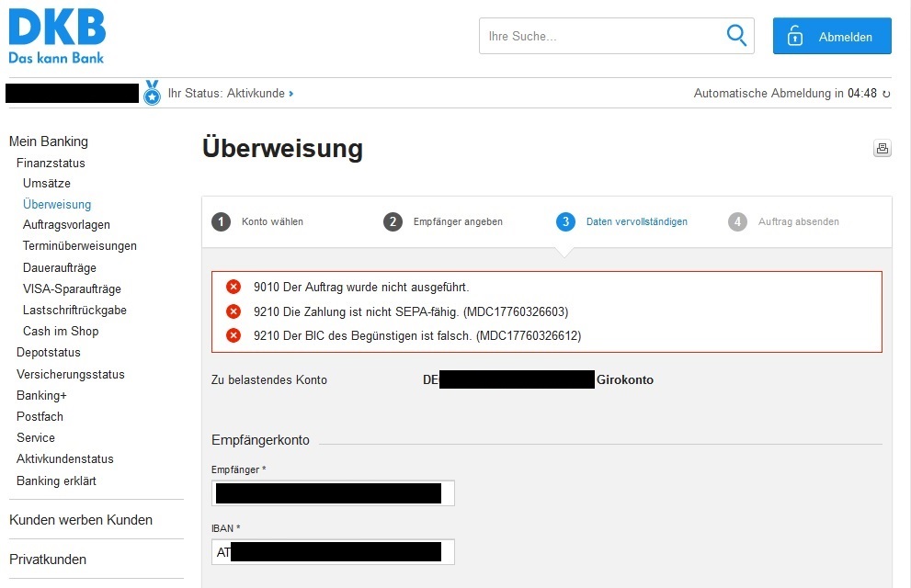Expand the Mein Banking section

(49, 141)
